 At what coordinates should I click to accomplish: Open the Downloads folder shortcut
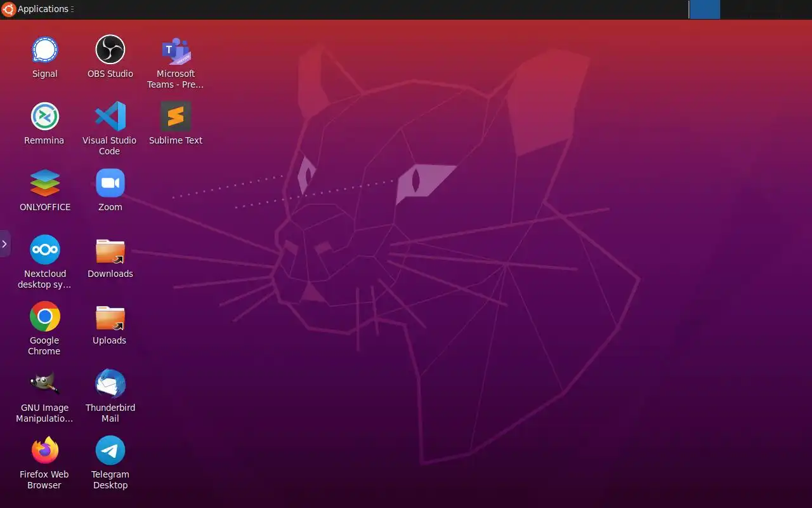(x=110, y=250)
